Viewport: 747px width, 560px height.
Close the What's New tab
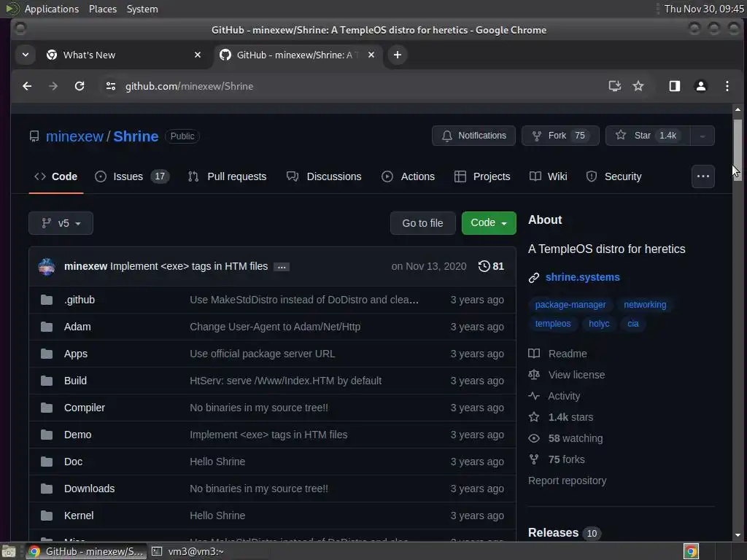198,55
